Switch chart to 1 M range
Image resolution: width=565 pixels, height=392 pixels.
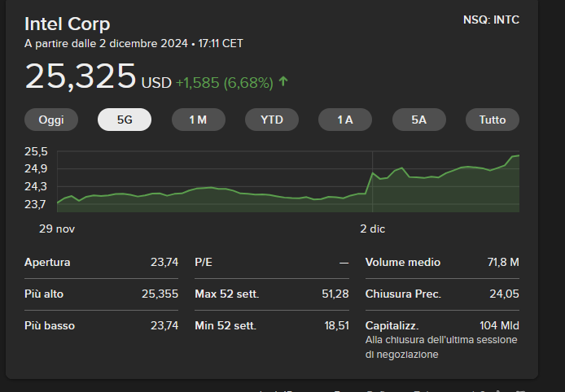198,120
